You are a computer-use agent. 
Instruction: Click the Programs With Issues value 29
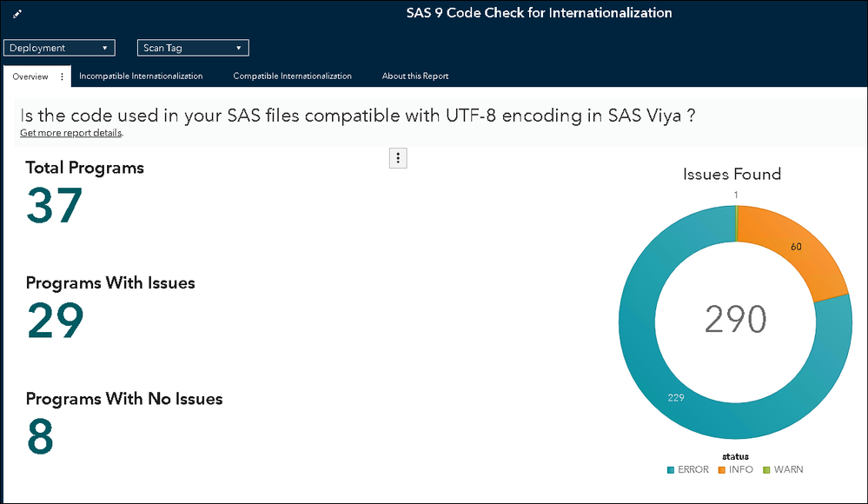coord(55,321)
